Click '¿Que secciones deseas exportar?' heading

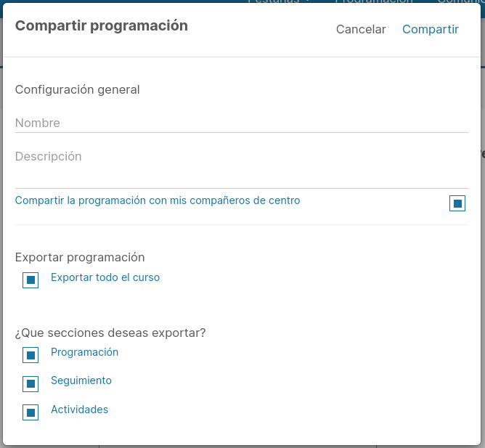110,333
